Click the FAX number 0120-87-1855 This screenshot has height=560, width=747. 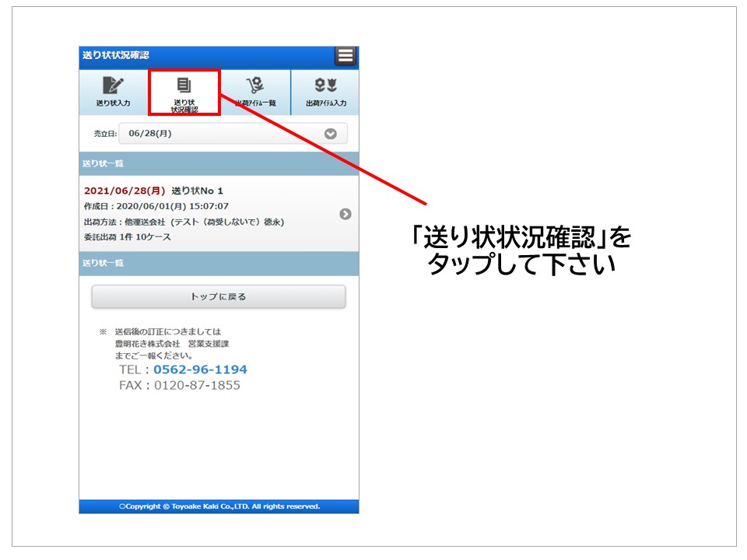point(197,385)
